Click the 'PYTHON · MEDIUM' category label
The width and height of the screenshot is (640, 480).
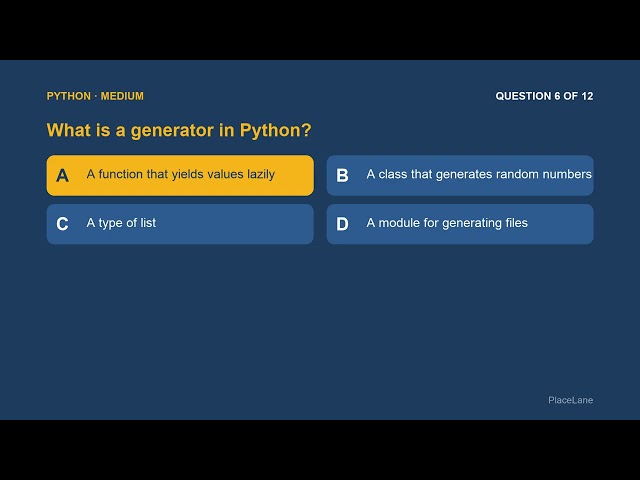(x=95, y=96)
